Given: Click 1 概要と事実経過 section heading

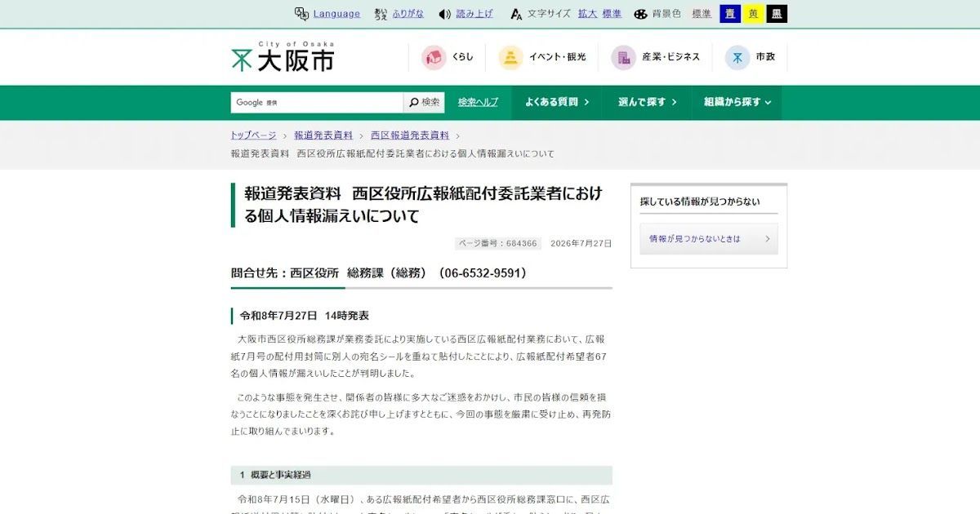Looking at the screenshot, I should (421, 475).
